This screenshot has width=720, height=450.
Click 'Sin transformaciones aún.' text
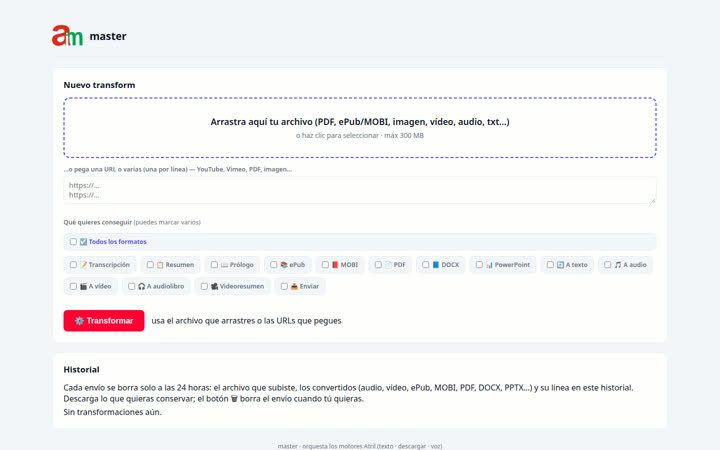[112, 412]
